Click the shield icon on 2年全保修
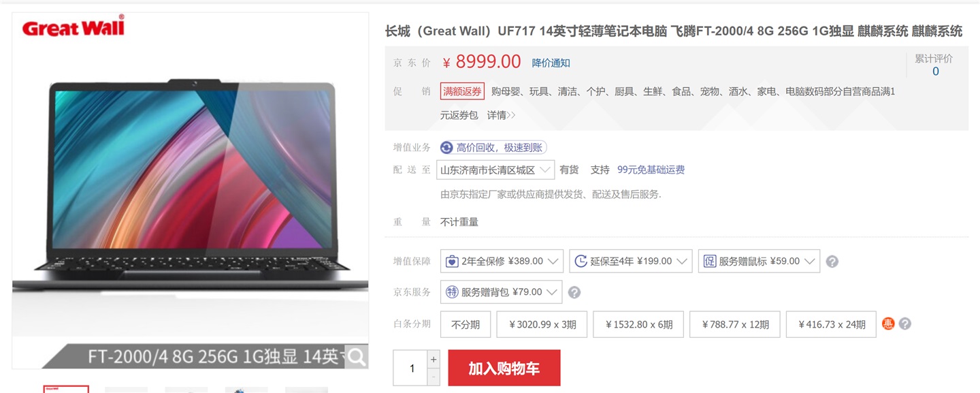The width and height of the screenshot is (980, 393). tap(452, 262)
